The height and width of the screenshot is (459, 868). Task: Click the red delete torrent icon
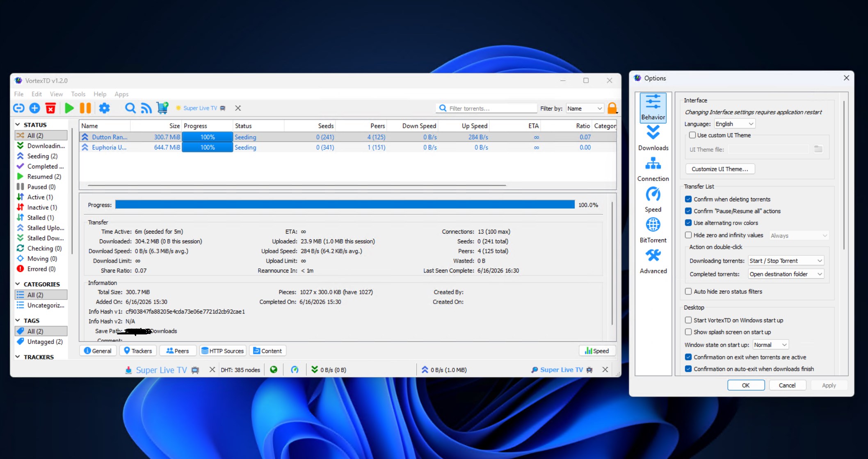coord(50,108)
